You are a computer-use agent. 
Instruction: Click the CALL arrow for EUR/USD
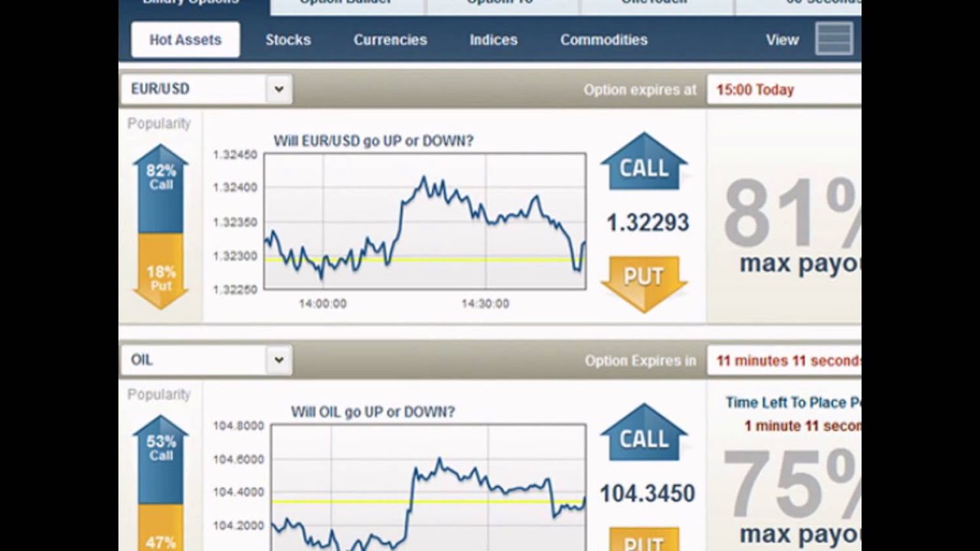click(644, 162)
